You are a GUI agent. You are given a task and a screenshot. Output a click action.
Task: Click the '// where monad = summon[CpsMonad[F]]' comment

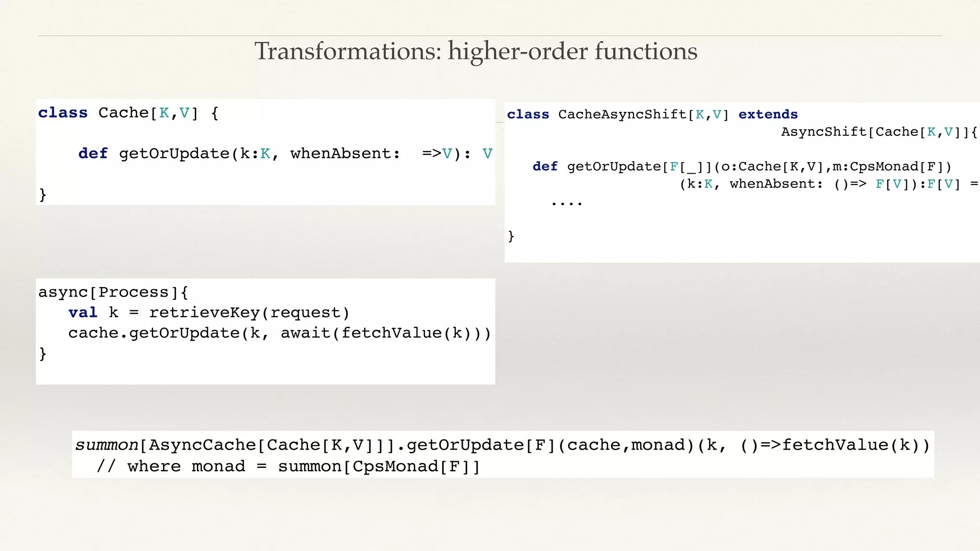(288, 466)
